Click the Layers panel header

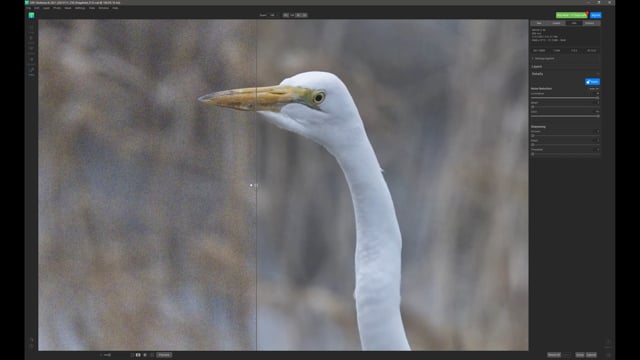tap(537, 67)
